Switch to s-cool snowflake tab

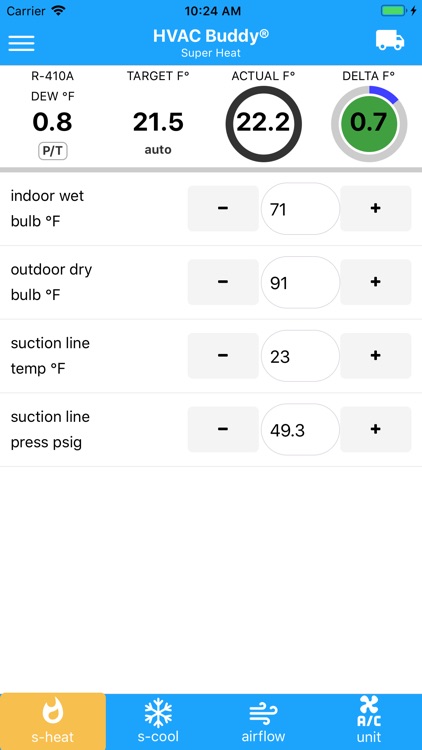pyautogui.click(x=158, y=721)
